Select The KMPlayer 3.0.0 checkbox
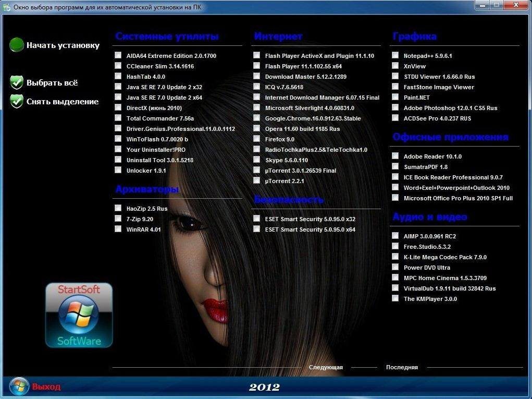This screenshot has width=532, height=399. (x=395, y=298)
